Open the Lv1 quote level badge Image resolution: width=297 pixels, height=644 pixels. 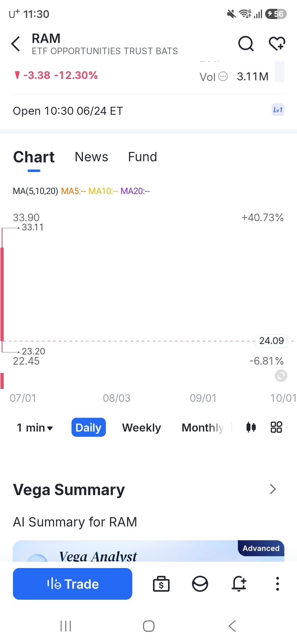pyautogui.click(x=278, y=110)
